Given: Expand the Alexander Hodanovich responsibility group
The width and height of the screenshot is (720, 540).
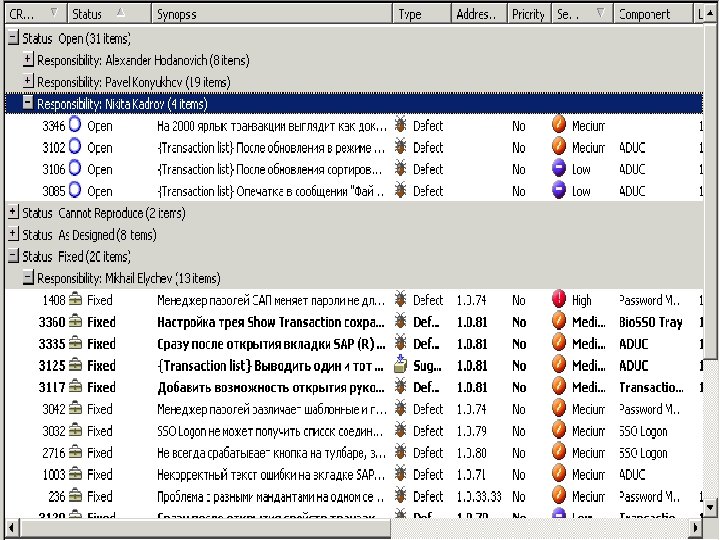Looking at the screenshot, I should 28,60.
